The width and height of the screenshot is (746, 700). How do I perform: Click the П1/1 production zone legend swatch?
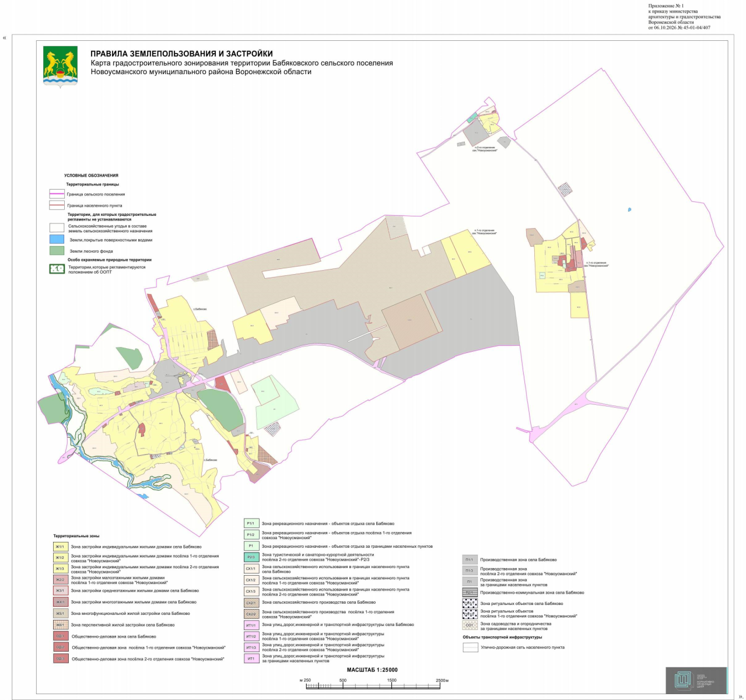tap(470, 559)
